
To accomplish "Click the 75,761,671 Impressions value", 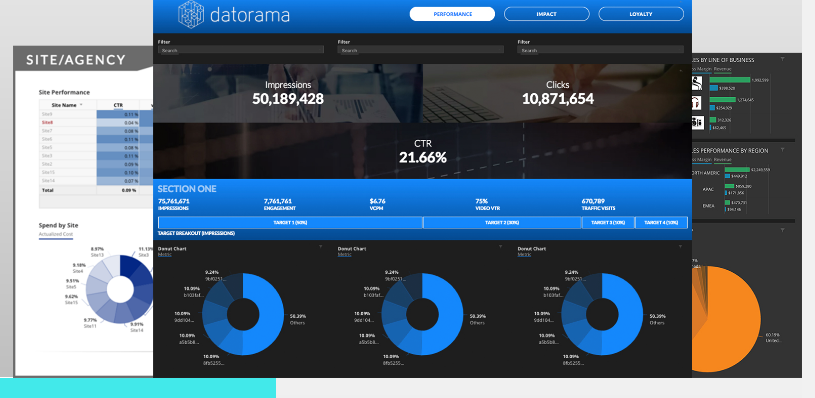I will [174, 201].
